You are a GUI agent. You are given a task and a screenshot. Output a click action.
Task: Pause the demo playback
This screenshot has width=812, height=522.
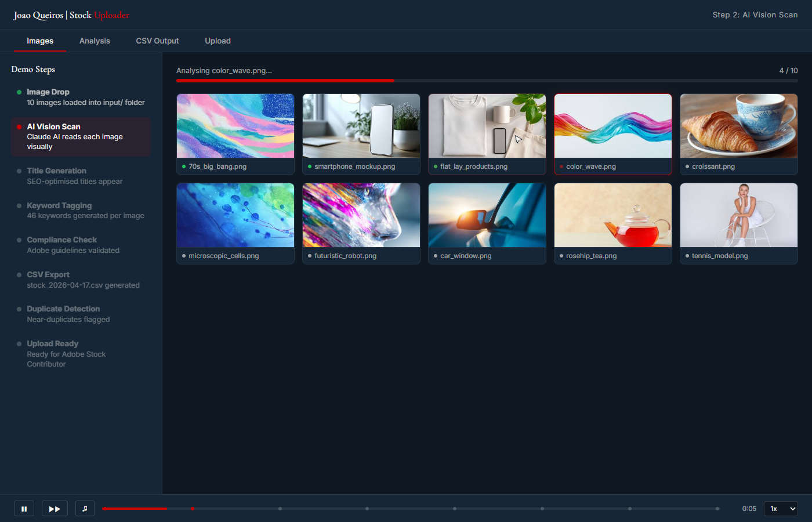(x=24, y=508)
